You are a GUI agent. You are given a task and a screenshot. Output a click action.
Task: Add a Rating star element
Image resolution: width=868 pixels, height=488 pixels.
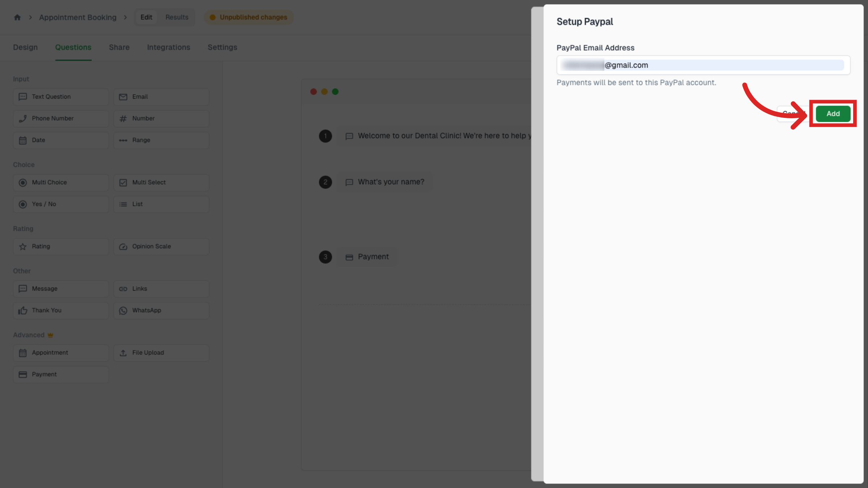pyautogui.click(x=61, y=247)
